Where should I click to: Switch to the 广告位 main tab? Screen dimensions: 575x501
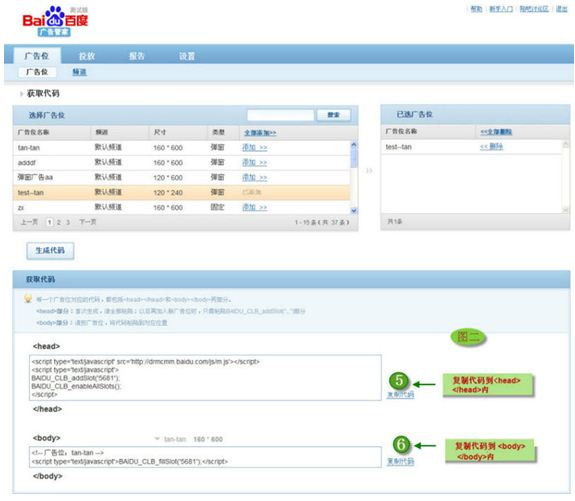point(37,56)
